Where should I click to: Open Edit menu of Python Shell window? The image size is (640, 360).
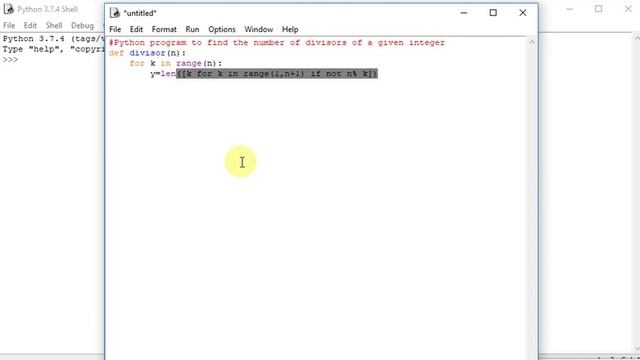click(30, 25)
